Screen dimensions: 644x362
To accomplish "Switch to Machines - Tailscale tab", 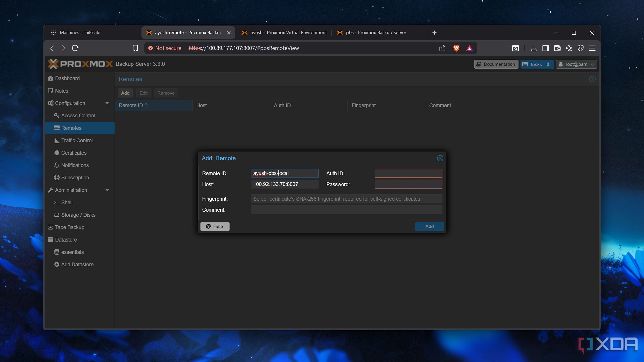I will click(80, 33).
